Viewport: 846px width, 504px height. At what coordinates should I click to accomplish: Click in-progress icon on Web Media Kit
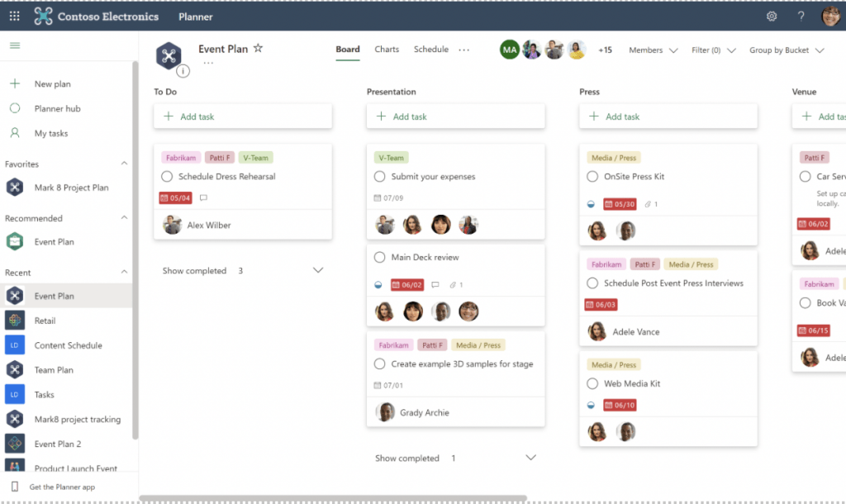tap(591, 405)
